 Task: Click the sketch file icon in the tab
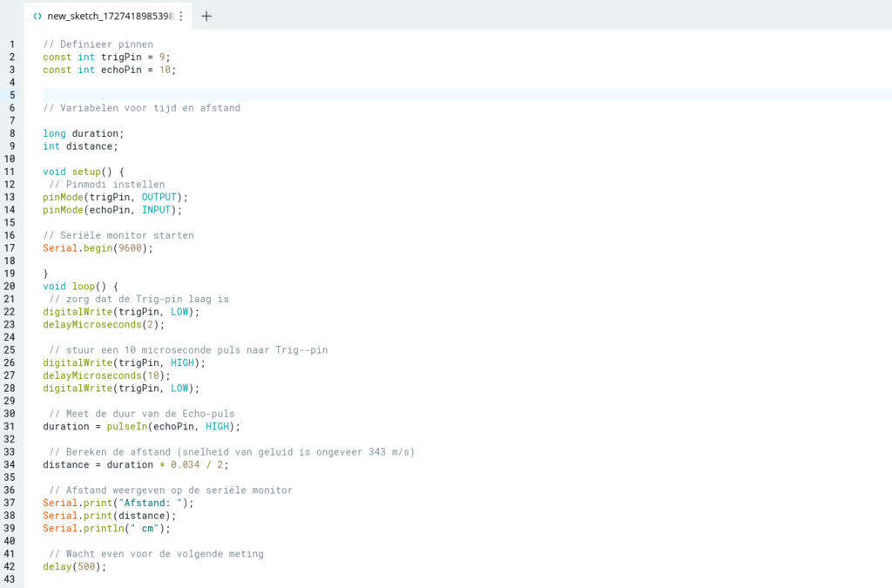(x=37, y=16)
